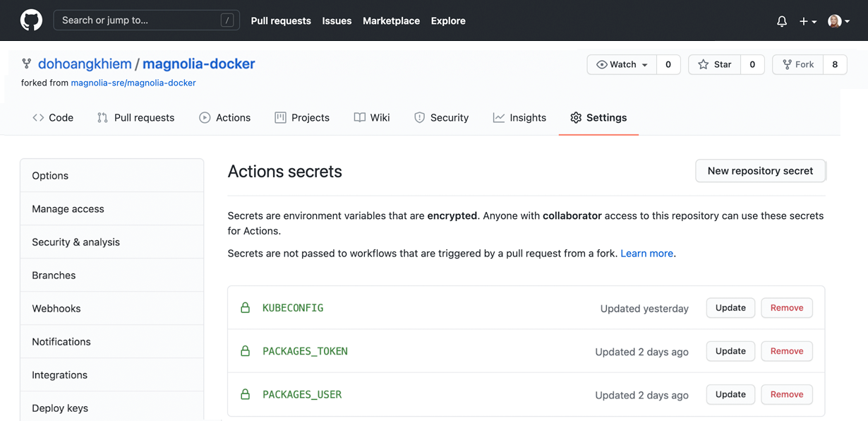
Task: Open the Watch dropdown
Action: (x=620, y=64)
